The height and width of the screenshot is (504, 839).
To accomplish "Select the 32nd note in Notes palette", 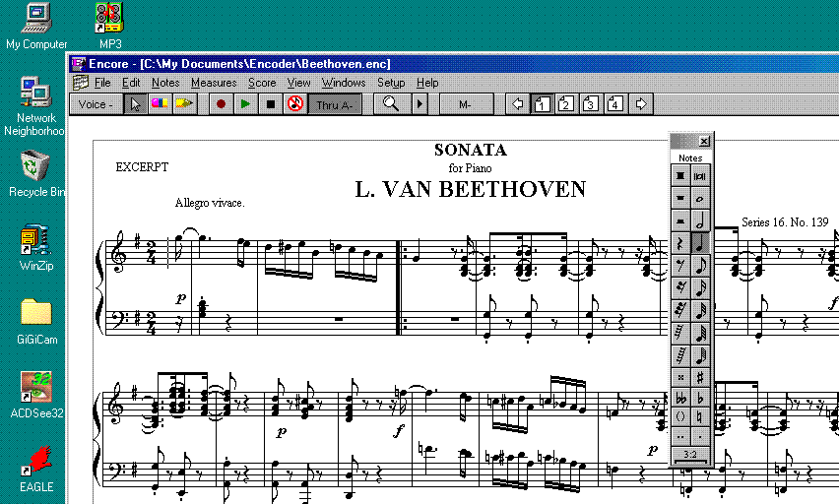I will point(700,310).
